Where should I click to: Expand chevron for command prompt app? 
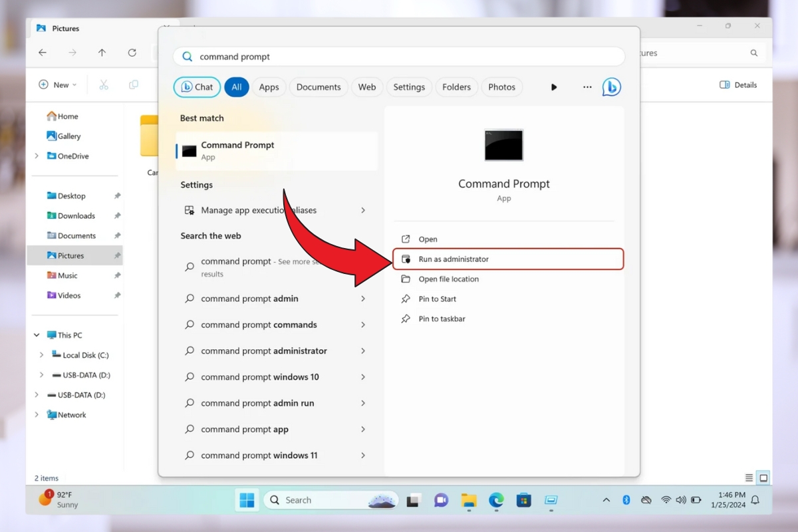pyautogui.click(x=363, y=429)
